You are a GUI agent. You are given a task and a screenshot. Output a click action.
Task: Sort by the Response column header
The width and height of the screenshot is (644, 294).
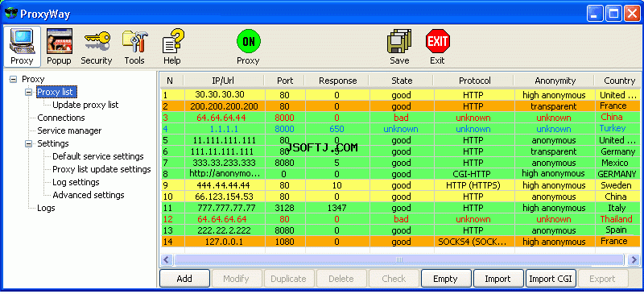point(337,81)
